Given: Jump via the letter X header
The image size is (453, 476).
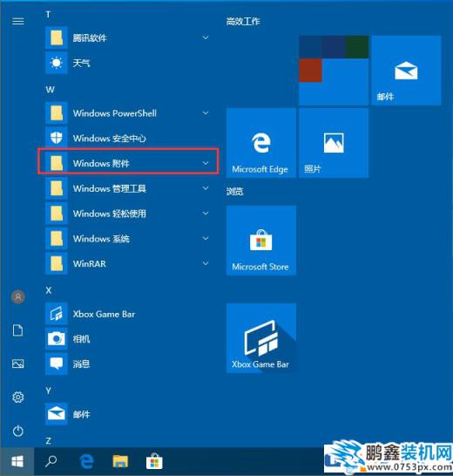Looking at the screenshot, I should click(49, 290).
